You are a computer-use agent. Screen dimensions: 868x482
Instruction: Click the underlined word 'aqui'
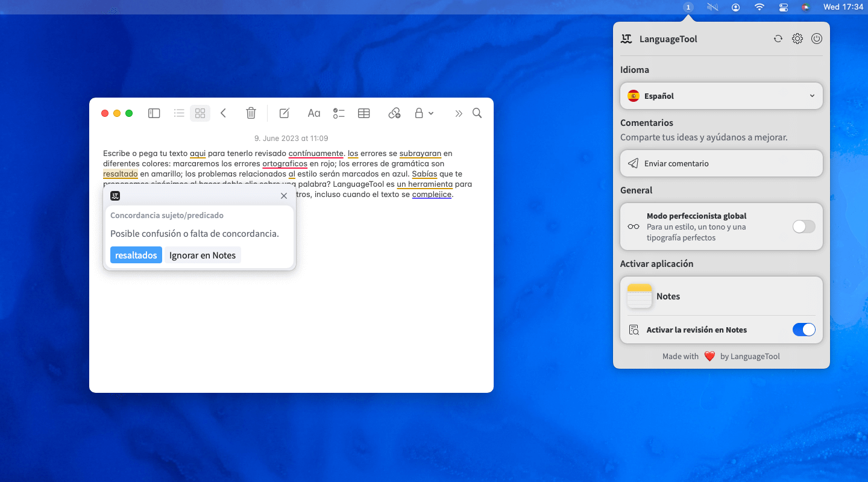pyautogui.click(x=198, y=153)
